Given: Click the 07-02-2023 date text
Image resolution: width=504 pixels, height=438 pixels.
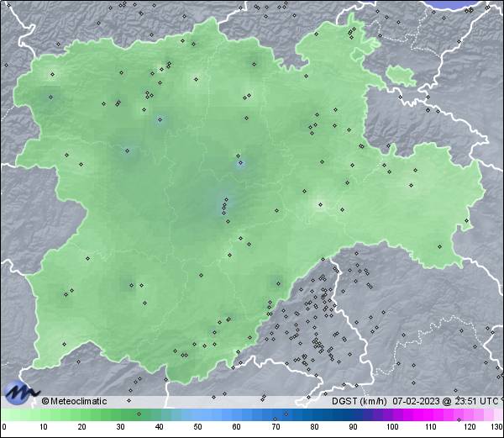Looking at the screenshot, I should 417,401.
